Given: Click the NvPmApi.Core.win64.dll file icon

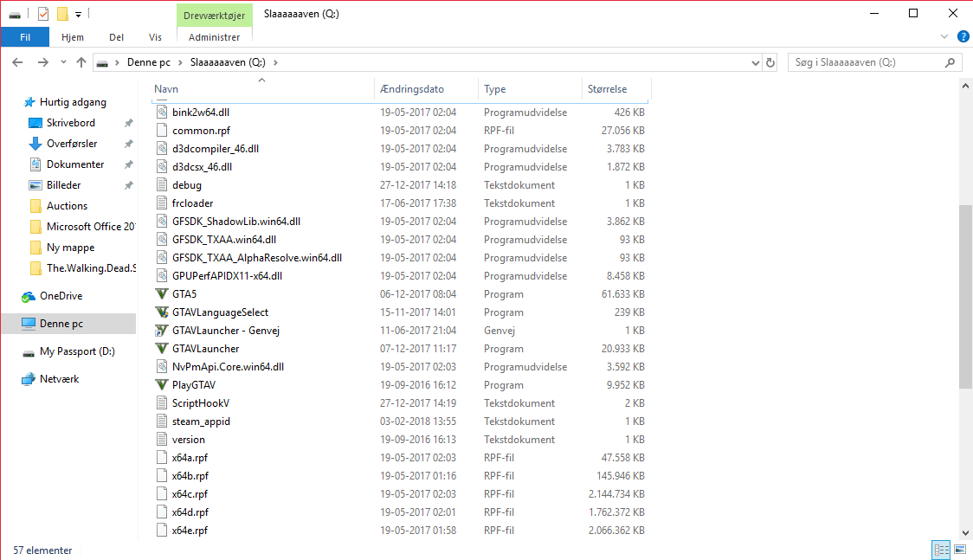Looking at the screenshot, I should point(161,366).
